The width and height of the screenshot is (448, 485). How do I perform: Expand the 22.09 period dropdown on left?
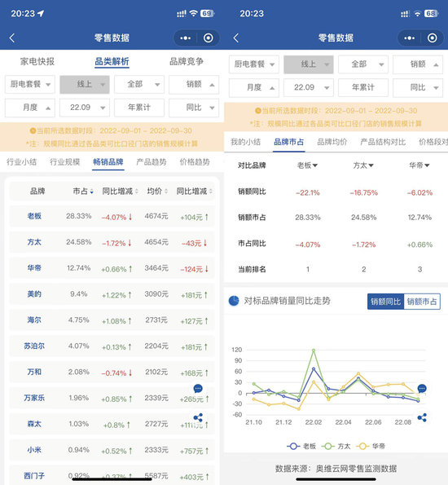pos(85,108)
